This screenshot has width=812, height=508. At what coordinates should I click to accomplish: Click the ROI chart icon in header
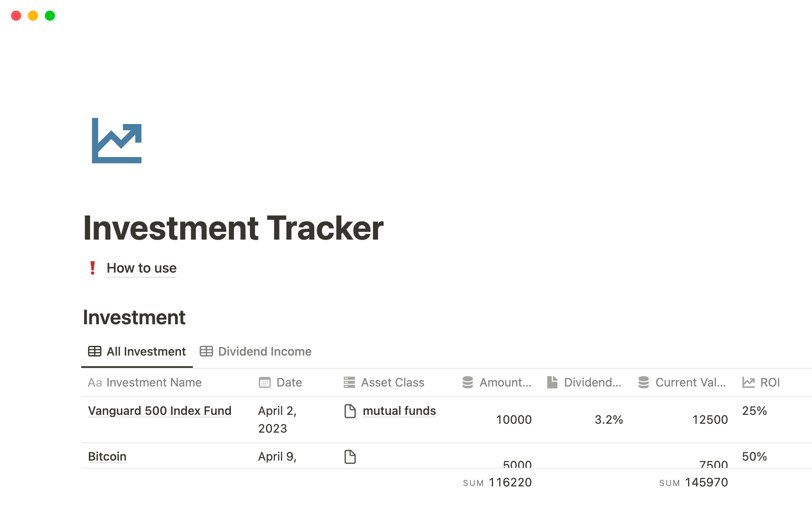click(x=748, y=383)
